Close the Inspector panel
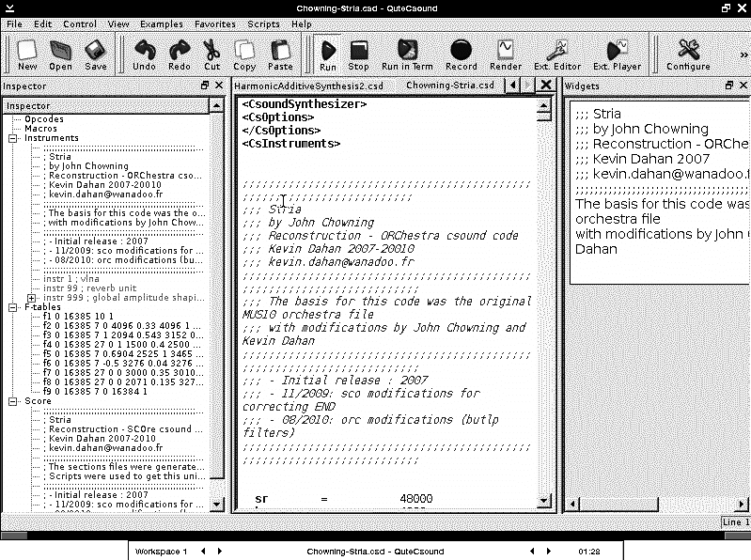The image size is (751, 560). pyautogui.click(x=219, y=86)
